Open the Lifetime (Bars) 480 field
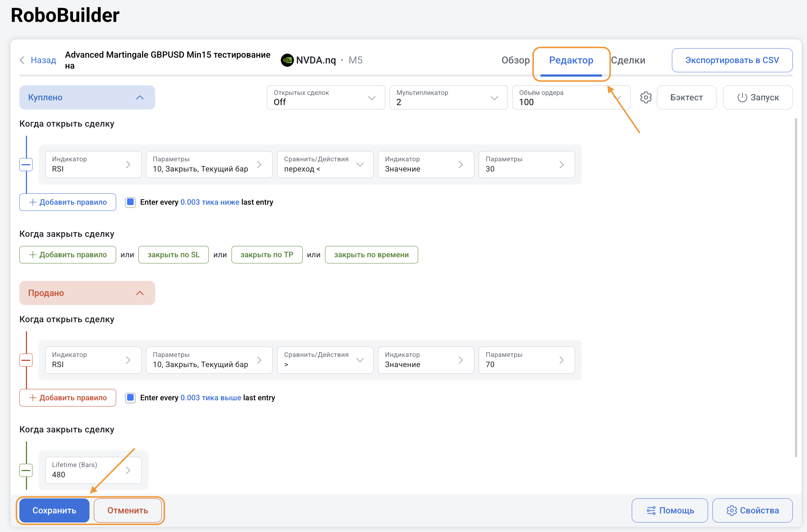The height and width of the screenshot is (532, 807). tap(93, 470)
